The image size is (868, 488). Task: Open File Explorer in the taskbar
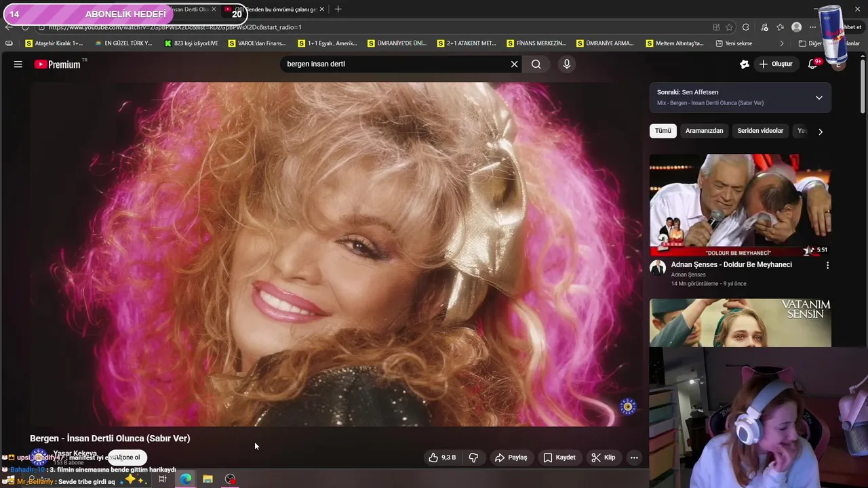[x=208, y=479]
